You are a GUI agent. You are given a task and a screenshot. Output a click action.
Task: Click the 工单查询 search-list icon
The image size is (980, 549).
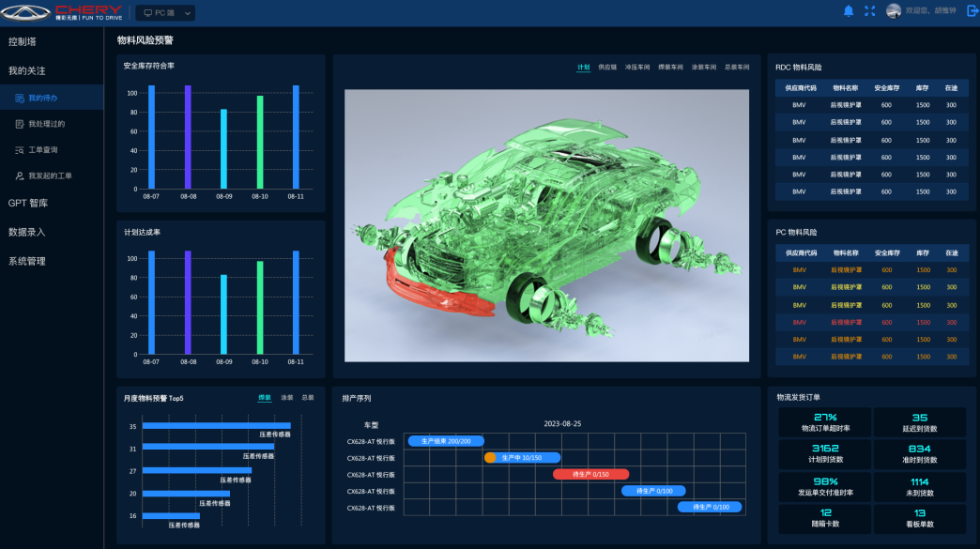point(20,150)
